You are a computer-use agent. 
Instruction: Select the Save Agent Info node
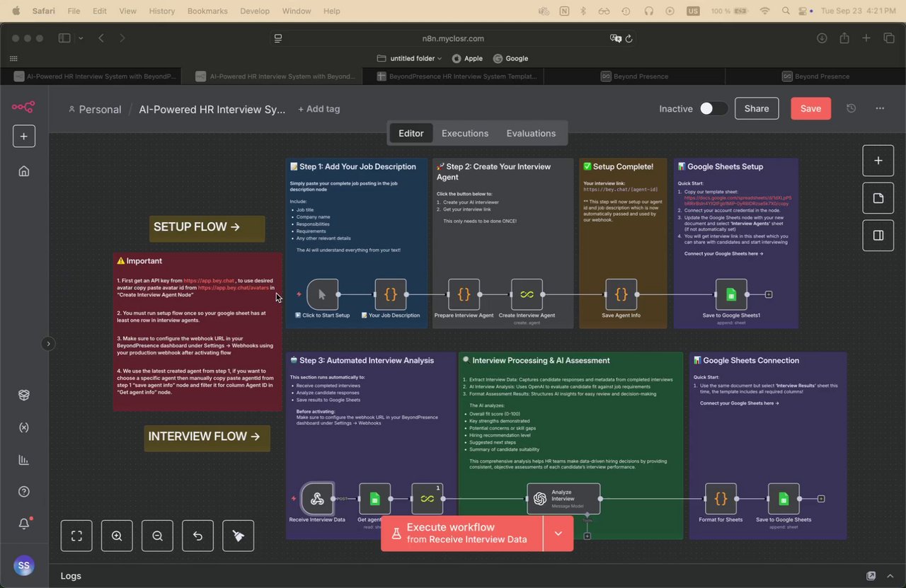coord(621,294)
